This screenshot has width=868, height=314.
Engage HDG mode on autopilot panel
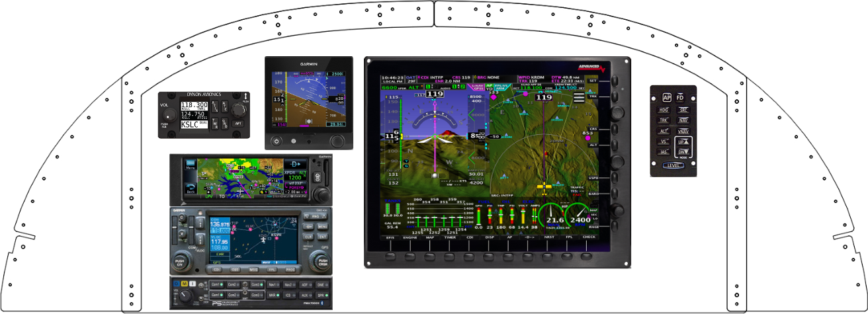pos(664,110)
